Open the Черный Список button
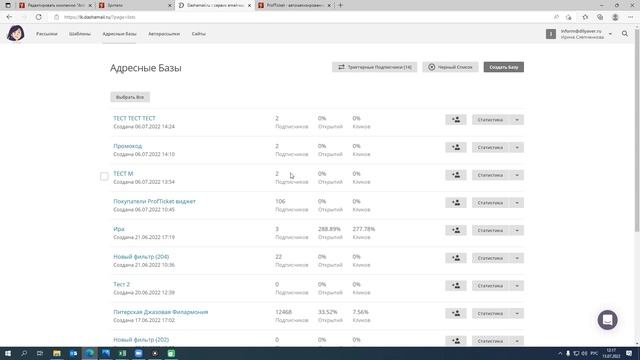Screen dimensions: 640x360 click(x=450, y=67)
